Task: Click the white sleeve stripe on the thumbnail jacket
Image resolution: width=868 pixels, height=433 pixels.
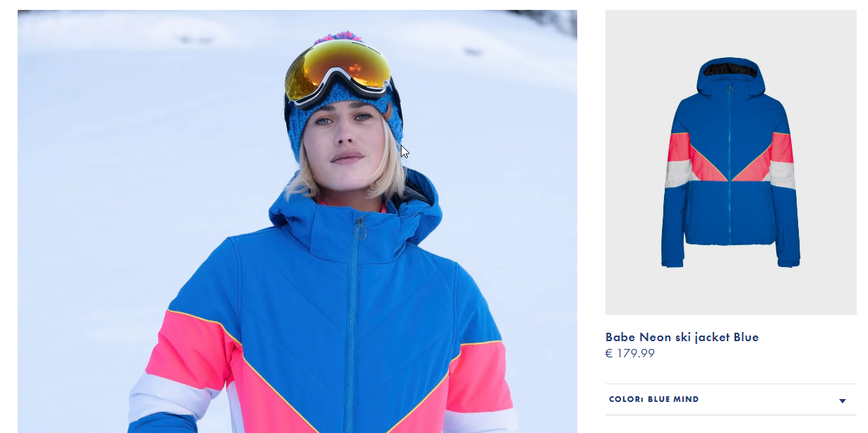Action: (x=677, y=173)
